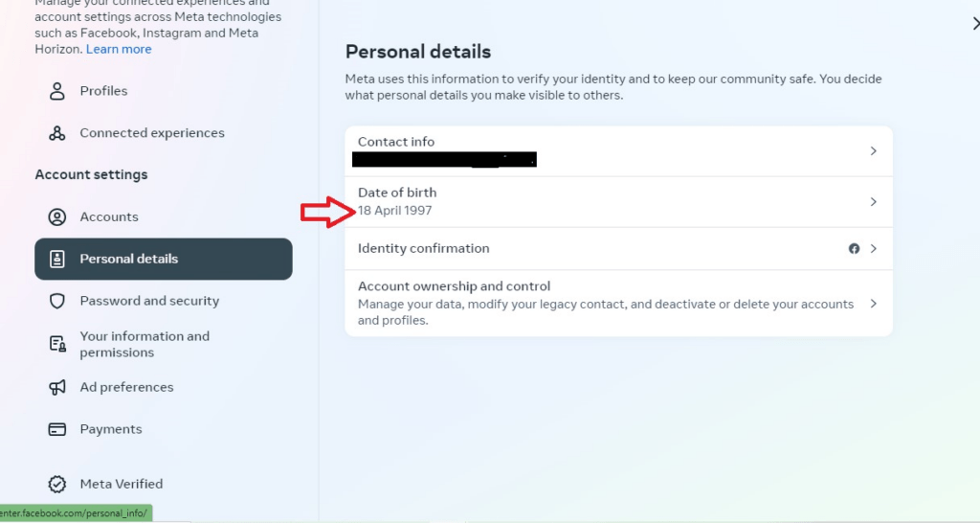Click the Facebook icon beside Identity confirmation

(854, 249)
